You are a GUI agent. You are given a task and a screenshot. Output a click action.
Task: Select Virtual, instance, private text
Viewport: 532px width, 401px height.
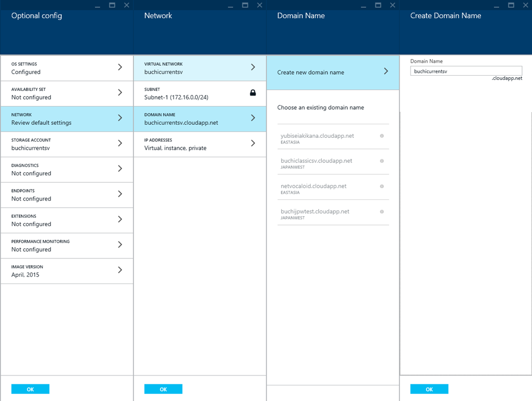click(x=175, y=148)
